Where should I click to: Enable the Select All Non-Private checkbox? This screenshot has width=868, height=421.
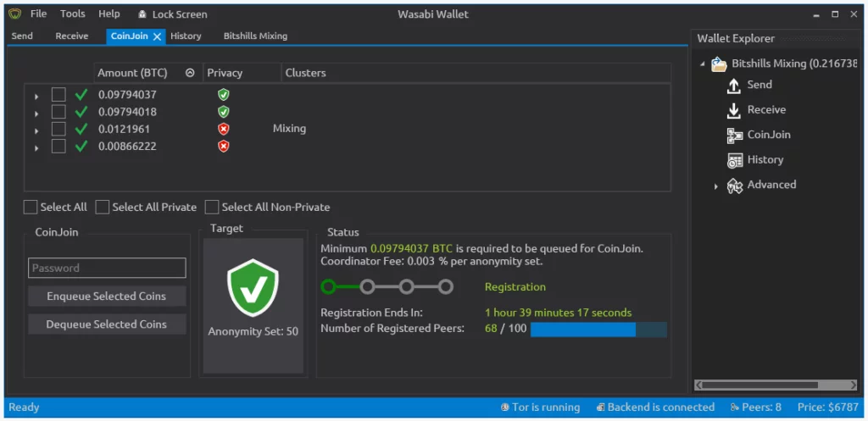pos(212,208)
